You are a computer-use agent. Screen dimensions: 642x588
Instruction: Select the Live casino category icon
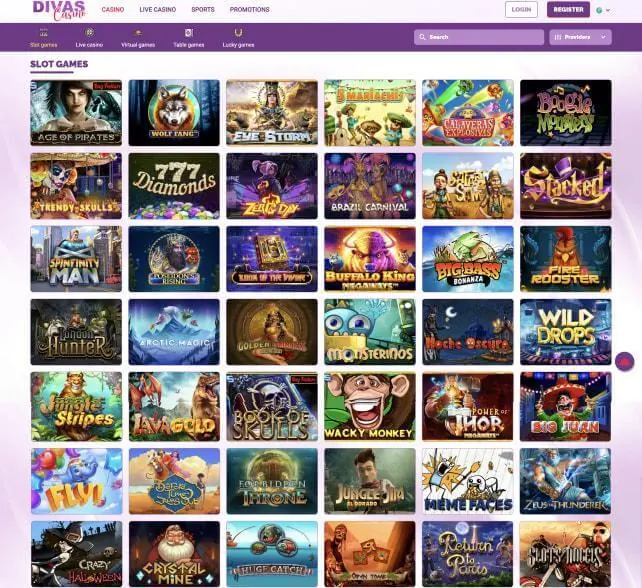coord(89,32)
